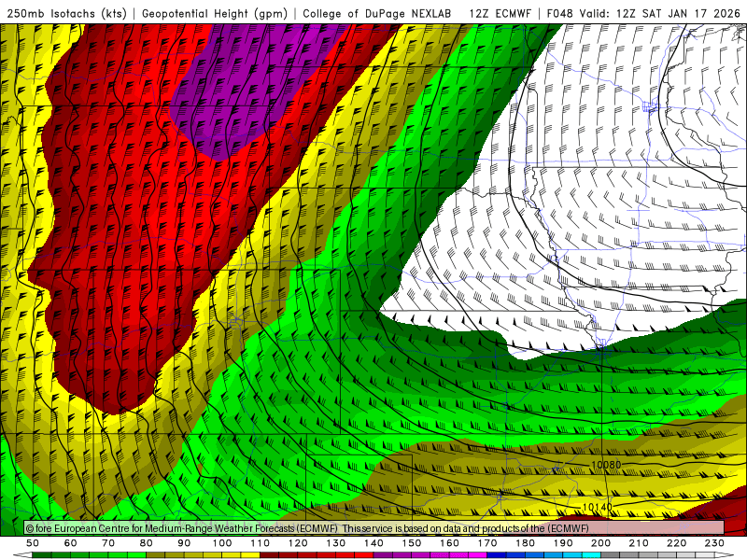Click the 10140 height contour label

click(597, 507)
